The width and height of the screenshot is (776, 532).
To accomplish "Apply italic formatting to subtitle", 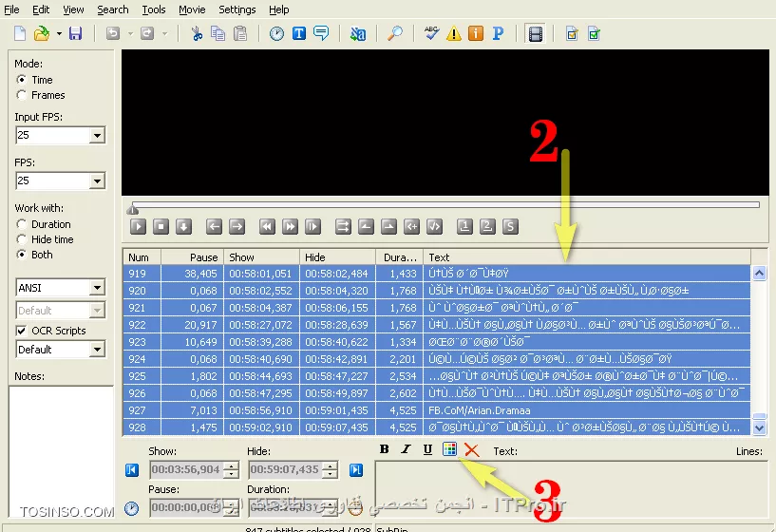I will point(406,449).
